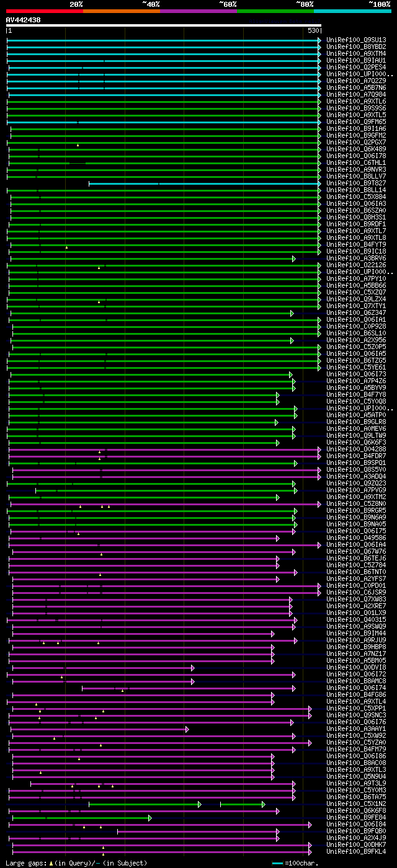Open hit UniRef100_B9IAU1
This screenshot has width=397, height=868.
356,60
